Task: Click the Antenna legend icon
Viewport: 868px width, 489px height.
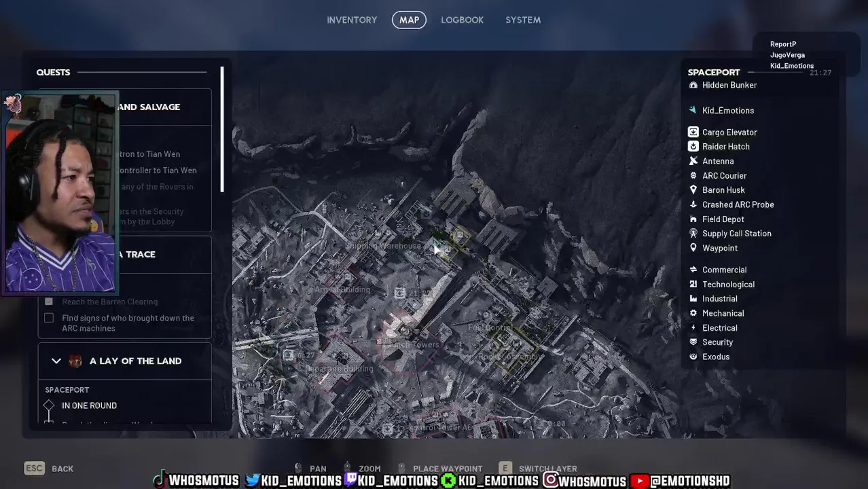Action: [693, 161]
